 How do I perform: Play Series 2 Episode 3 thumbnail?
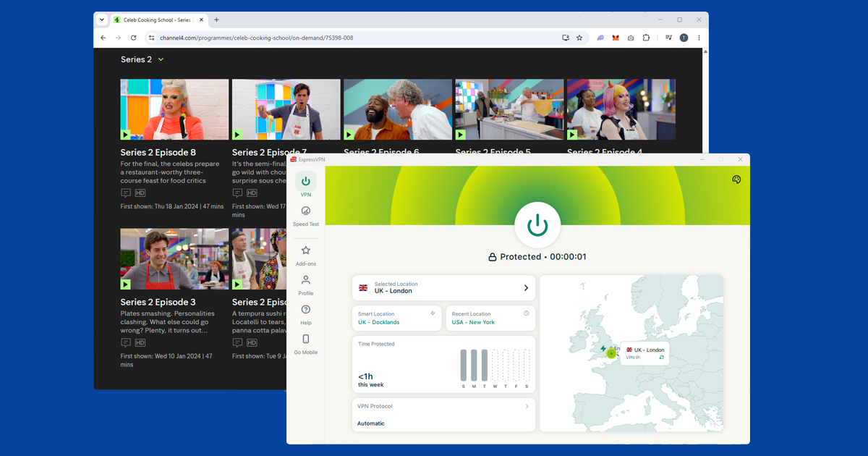coord(174,259)
